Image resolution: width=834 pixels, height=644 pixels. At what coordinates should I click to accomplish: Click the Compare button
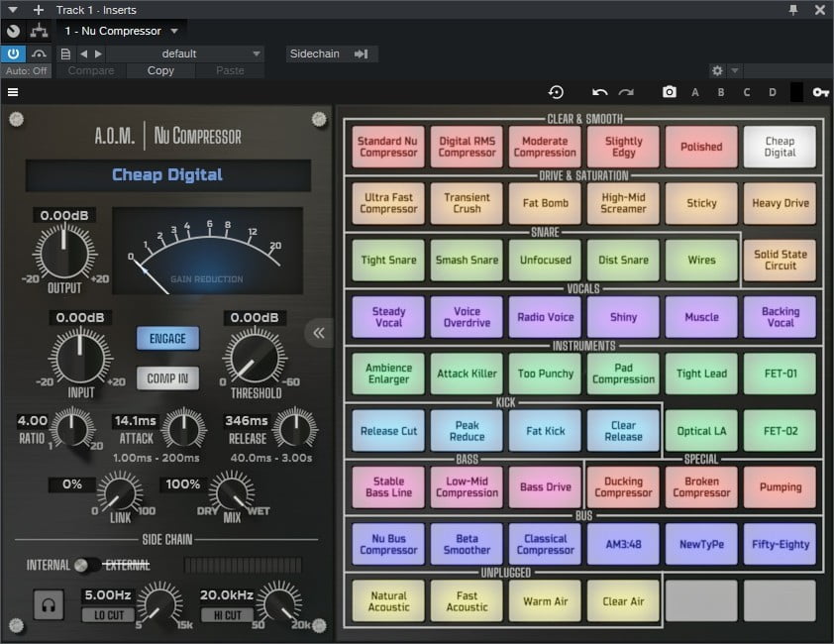click(x=91, y=70)
